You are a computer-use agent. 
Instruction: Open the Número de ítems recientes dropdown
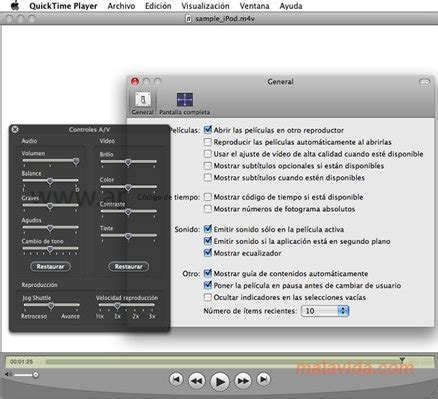325,311
